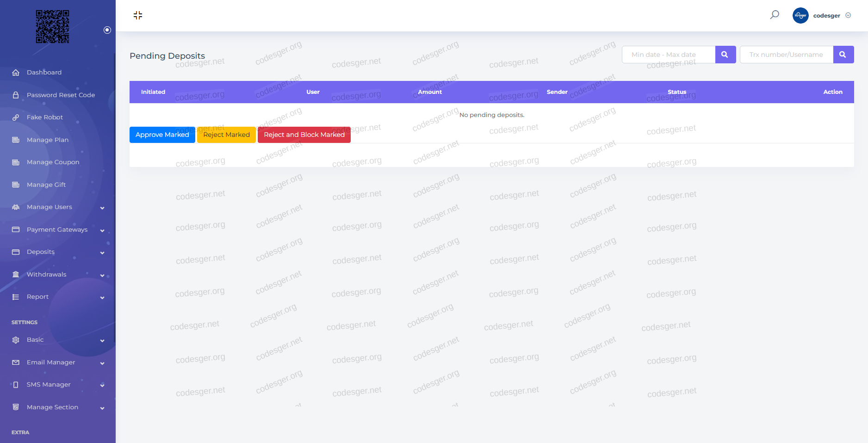Screen dimensions: 868x443
Task: Click the magnifier search icon in top bar
Action: pyautogui.click(x=775, y=15)
